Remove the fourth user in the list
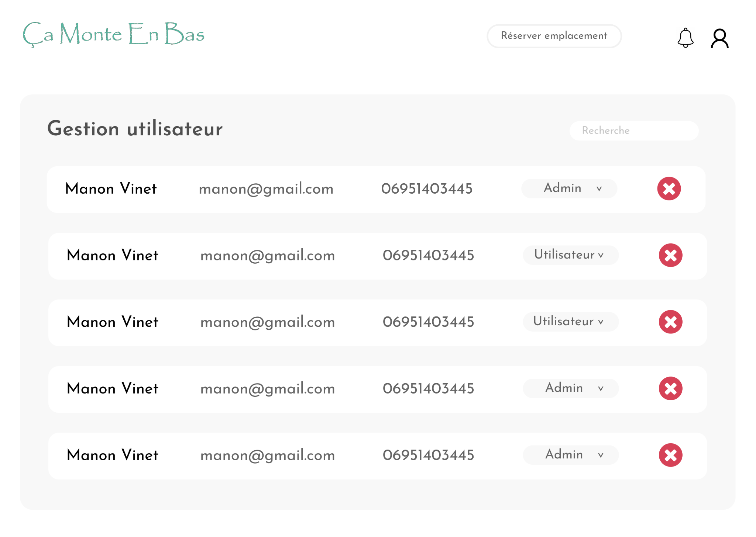Viewport: 756px width, 537px height. pyautogui.click(x=670, y=388)
